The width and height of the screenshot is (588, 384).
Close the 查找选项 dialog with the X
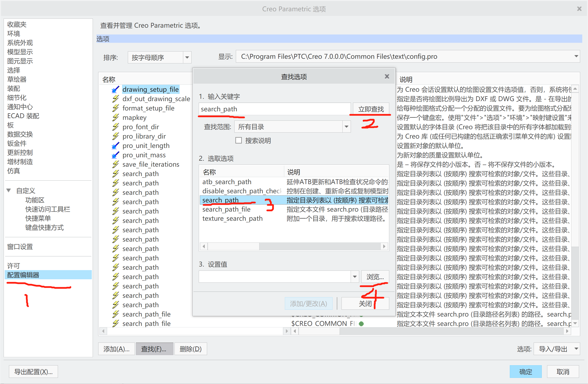point(387,76)
